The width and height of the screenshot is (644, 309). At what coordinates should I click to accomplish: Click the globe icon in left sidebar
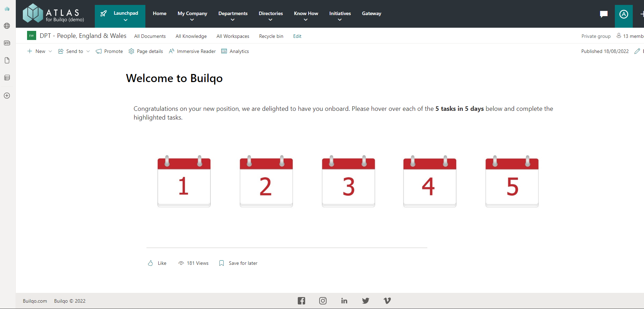(7, 26)
